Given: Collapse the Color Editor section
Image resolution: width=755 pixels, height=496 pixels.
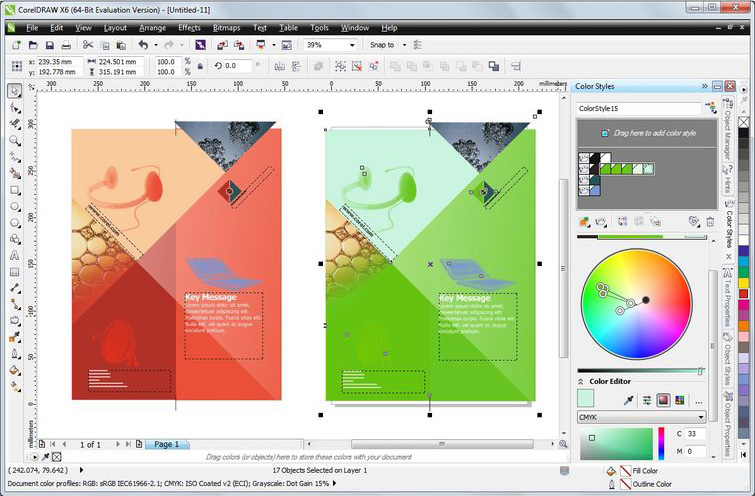Looking at the screenshot, I should 582,381.
